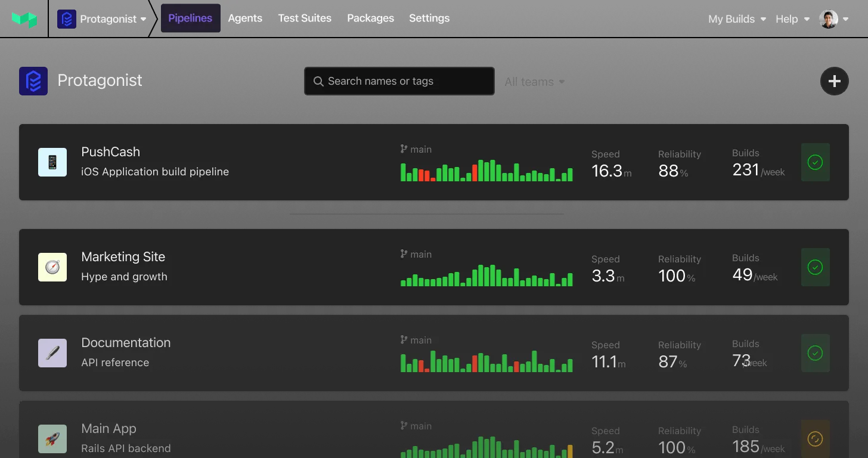
Task: Click Marketing Site passed build status icon
Action: pos(815,267)
